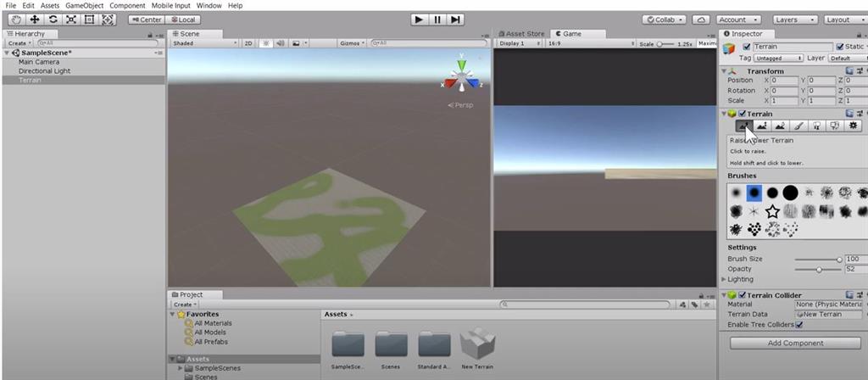Click the Step frame button
This screenshot has width=868, height=380.
454,20
